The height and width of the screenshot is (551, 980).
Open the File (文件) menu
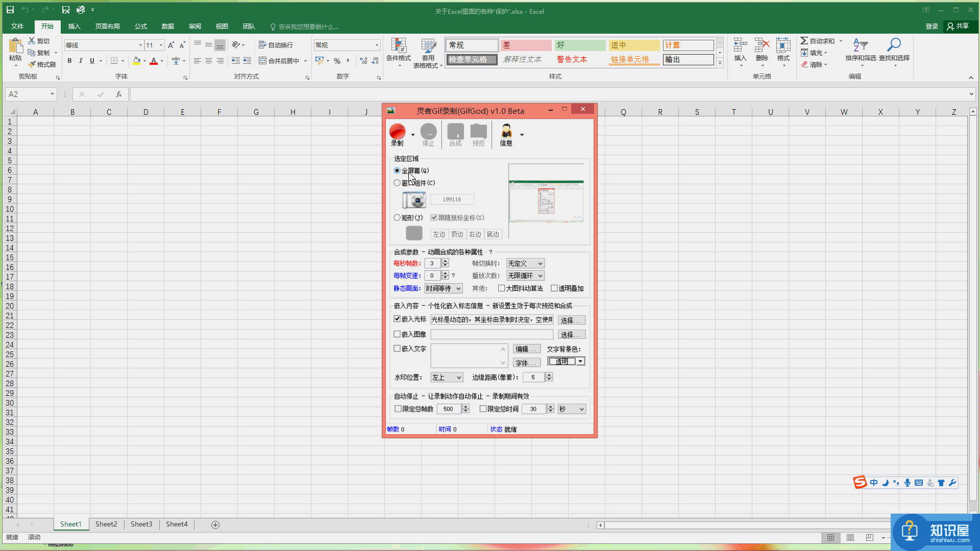(x=17, y=27)
